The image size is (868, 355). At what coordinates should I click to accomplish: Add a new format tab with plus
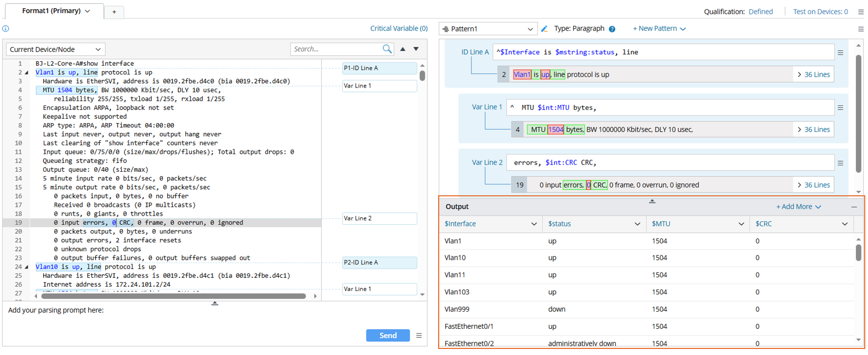pyautogui.click(x=114, y=11)
